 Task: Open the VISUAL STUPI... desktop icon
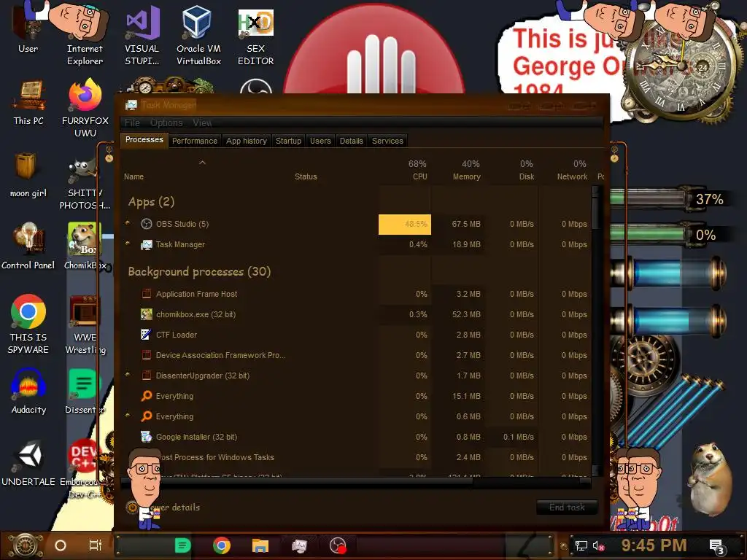pyautogui.click(x=142, y=34)
